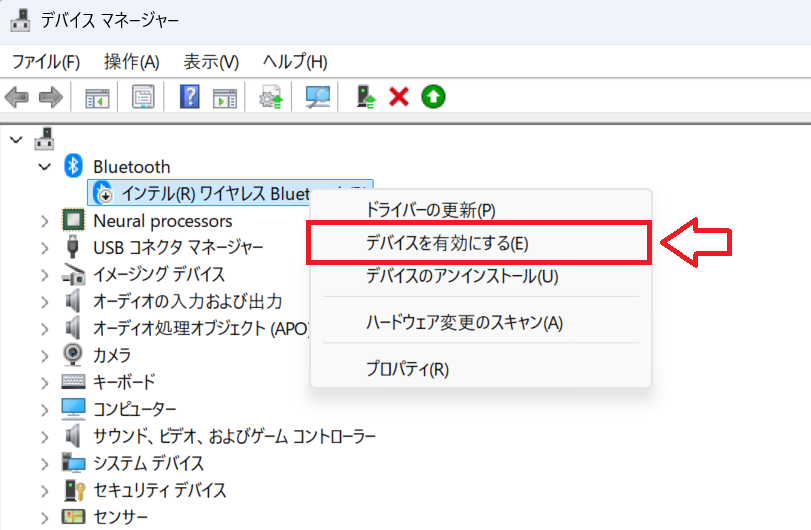Screen dimensions: 811x530
Task: Expand the イメージング デバイス category
Action: pos(45,275)
